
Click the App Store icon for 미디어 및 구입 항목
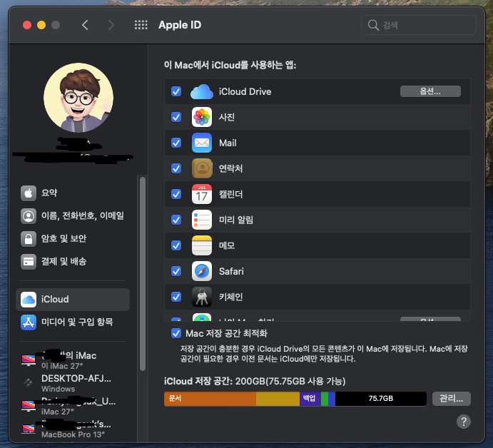pos(29,322)
